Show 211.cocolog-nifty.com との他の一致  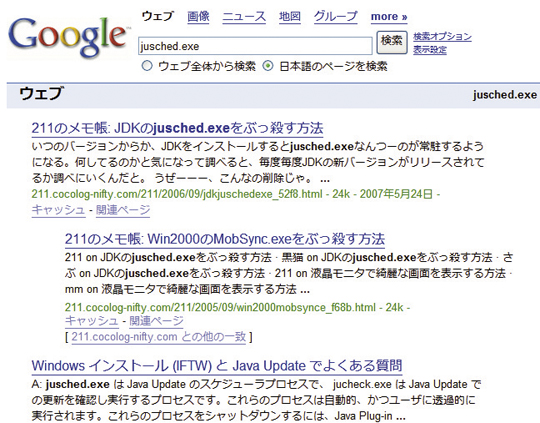(159, 336)
